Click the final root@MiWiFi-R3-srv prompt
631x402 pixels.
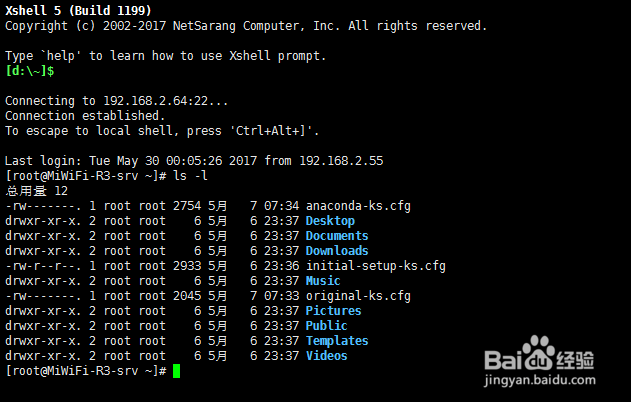coord(86,371)
